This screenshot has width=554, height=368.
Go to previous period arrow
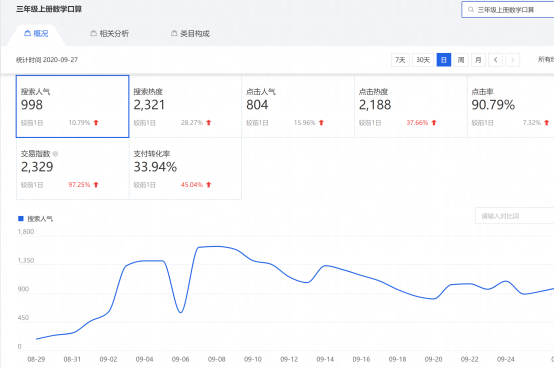pos(495,60)
